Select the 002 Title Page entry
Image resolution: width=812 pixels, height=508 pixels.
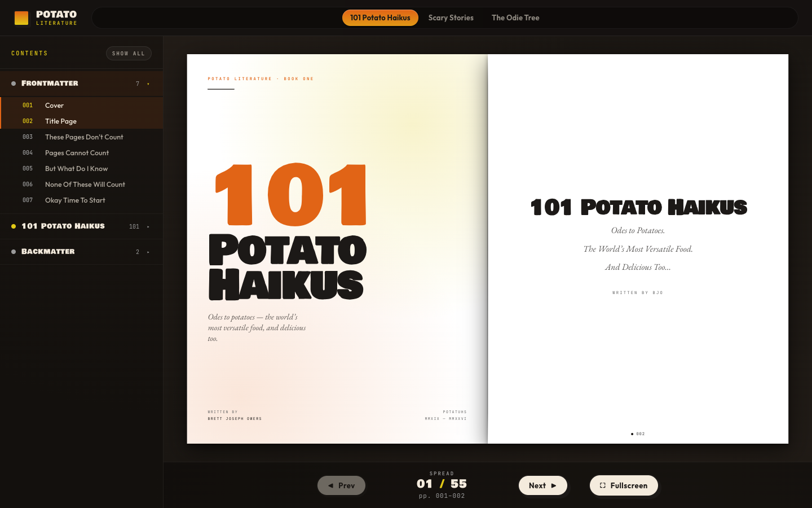point(82,121)
